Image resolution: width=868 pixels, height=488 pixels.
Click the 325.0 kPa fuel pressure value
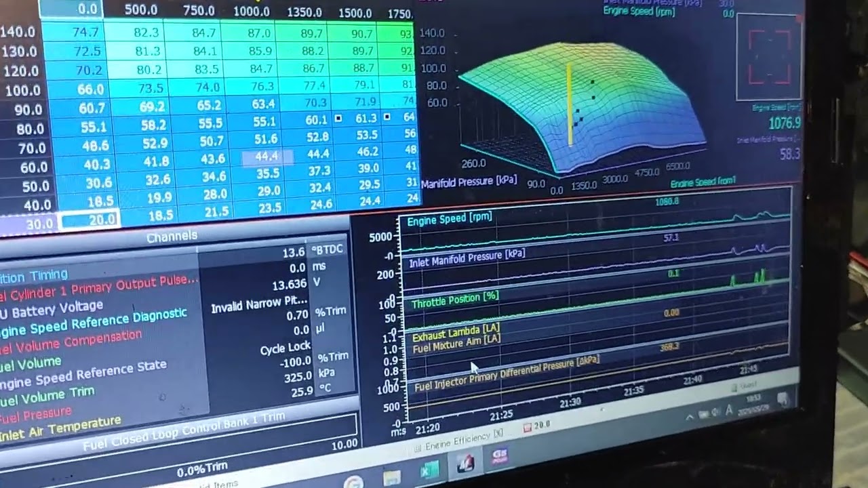point(298,377)
